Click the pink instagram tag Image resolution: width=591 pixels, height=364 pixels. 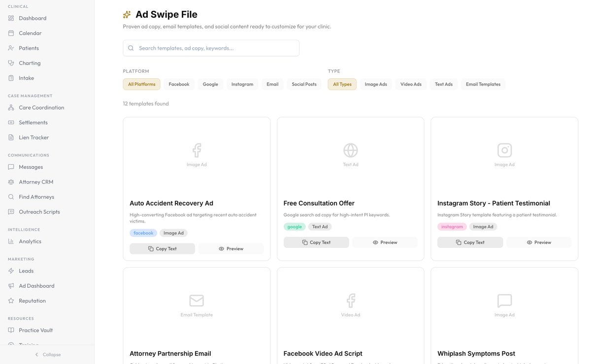pyautogui.click(x=452, y=227)
